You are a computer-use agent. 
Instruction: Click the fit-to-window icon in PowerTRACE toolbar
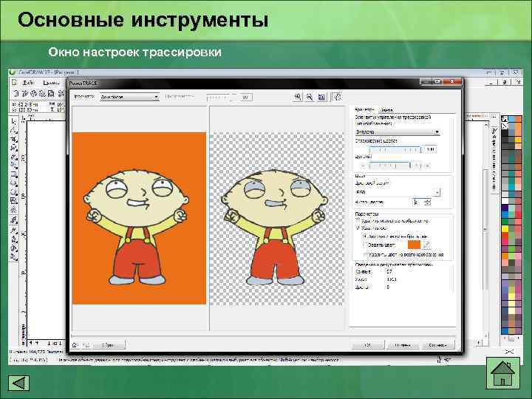click(321, 98)
